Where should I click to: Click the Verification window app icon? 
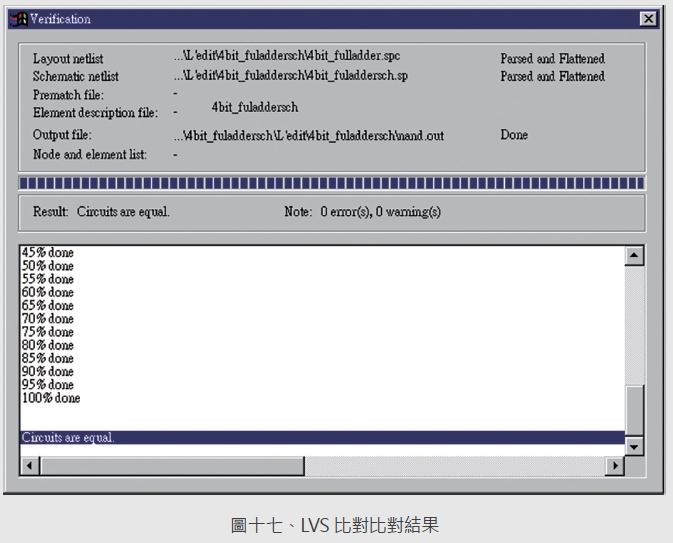point(17,19)
